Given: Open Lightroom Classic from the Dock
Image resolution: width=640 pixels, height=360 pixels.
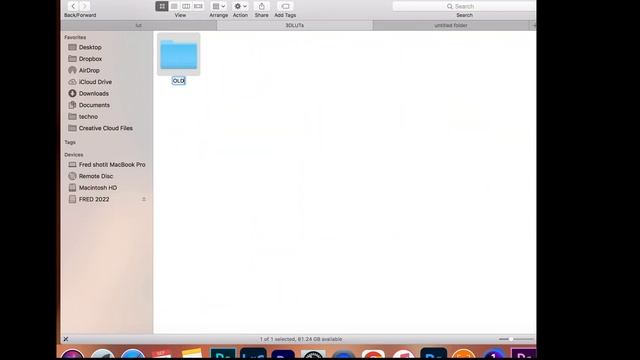Looking at the screenshot, I should (x=253, y=353).
